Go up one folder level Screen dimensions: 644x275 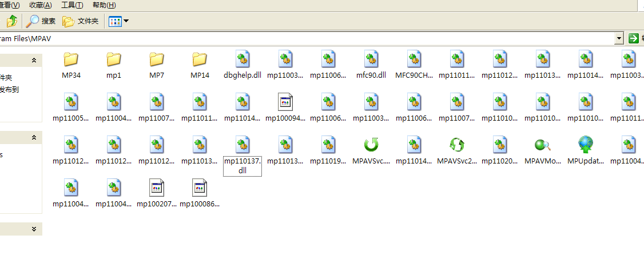pyautogui.click(x=11, y=22)
